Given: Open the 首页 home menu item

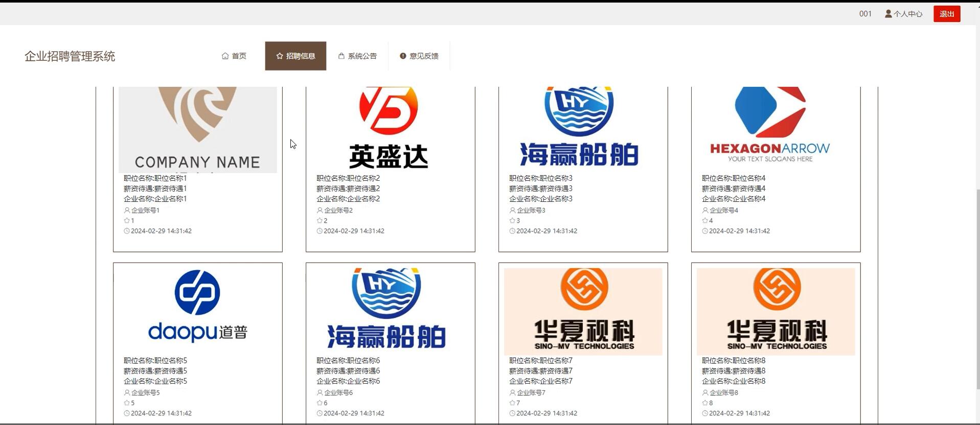Looking at the screenshot, I should [234, 56].
